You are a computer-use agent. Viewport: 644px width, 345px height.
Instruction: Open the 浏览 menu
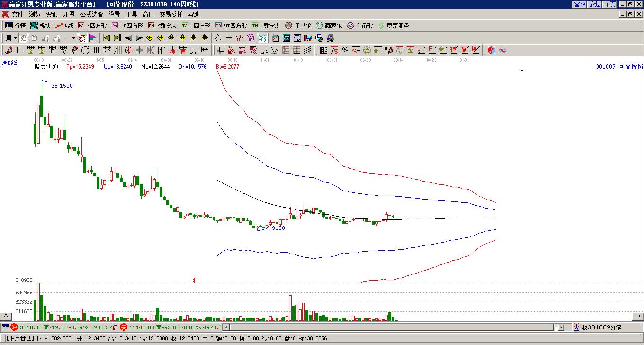[x=35, y=14]
